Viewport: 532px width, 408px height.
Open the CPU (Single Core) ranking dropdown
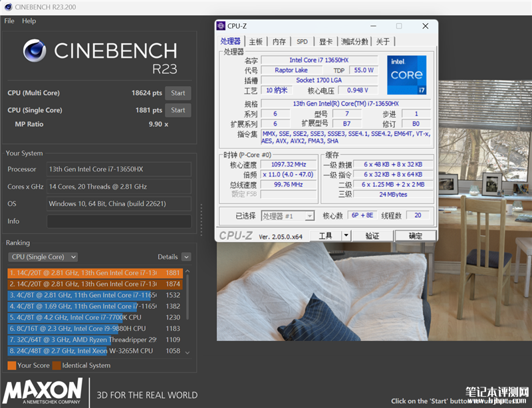[43, 257]
